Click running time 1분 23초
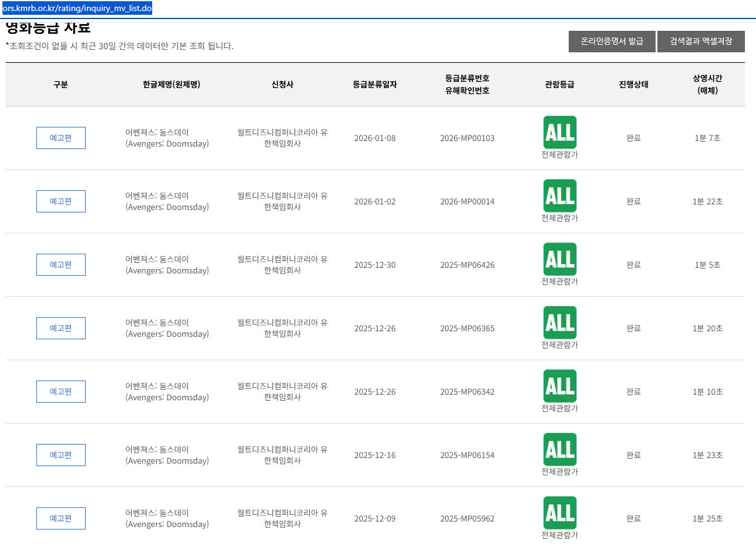The width and height of the screenshot is (756, 548). click(707, 455)
